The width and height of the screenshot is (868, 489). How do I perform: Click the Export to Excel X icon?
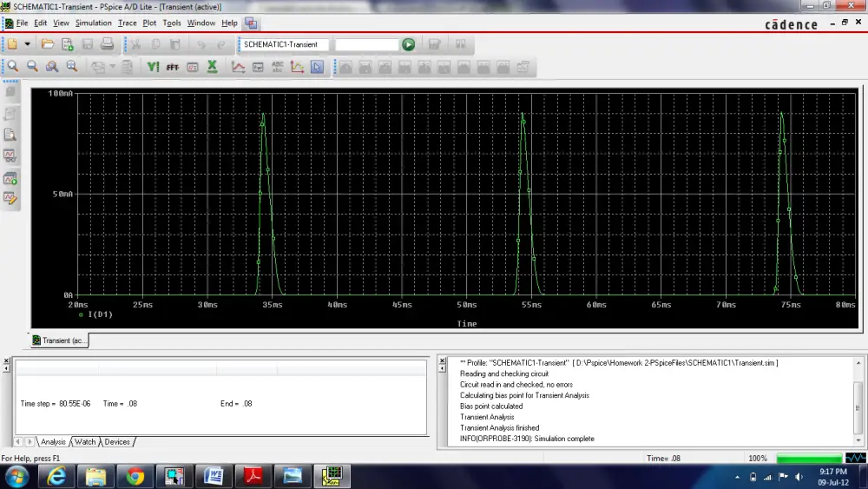pyautogui.click(x=212, y=67)
